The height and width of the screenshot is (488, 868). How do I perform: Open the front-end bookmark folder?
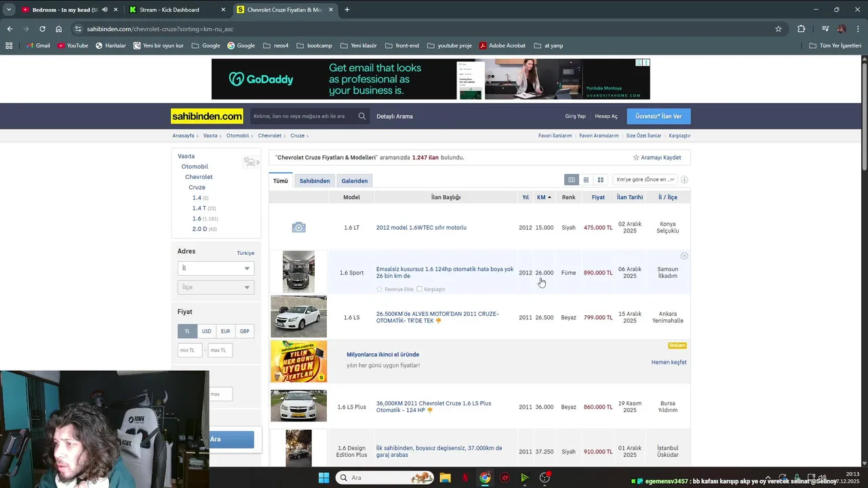click(x=401, y=45)
